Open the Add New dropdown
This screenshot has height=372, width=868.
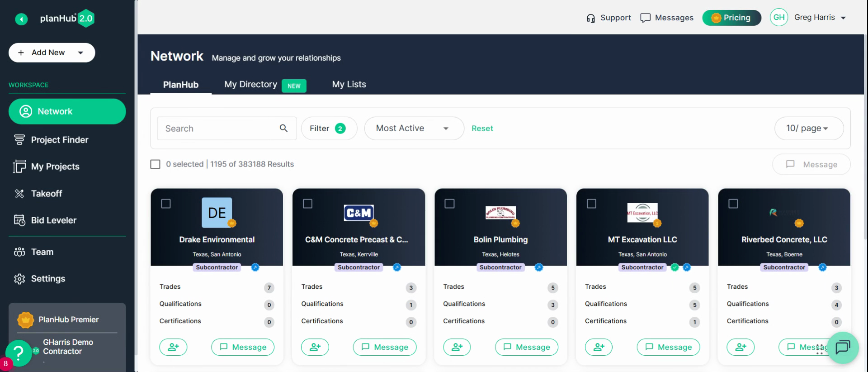coord(52,52)
